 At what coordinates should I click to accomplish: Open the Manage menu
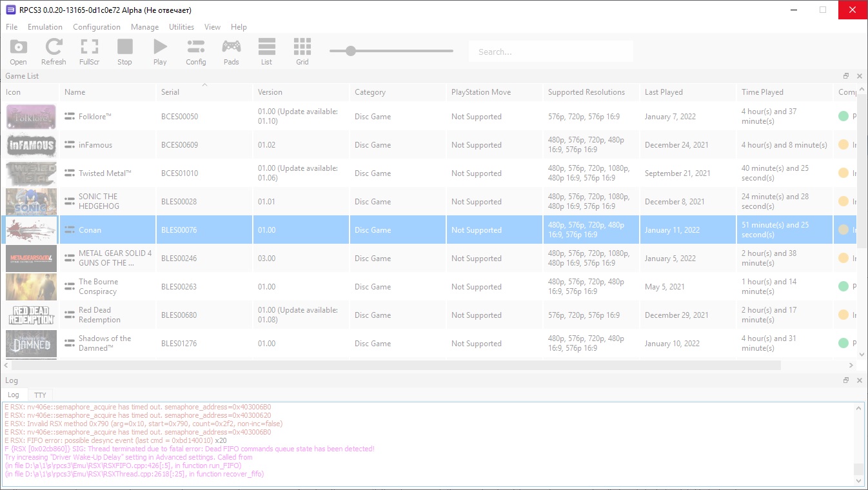[144, 27]
